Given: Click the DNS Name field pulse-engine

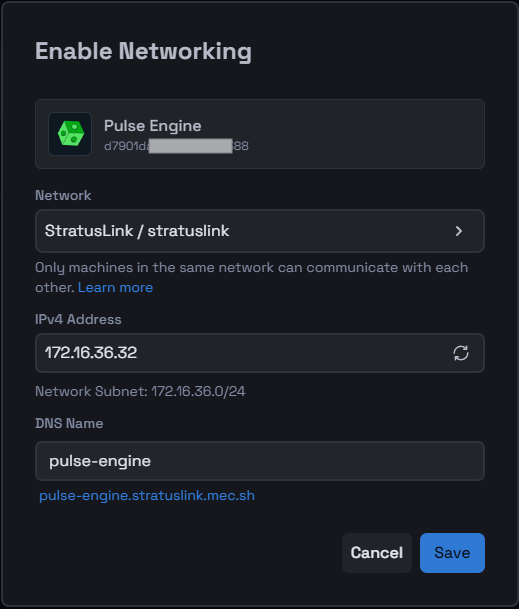Looking at the screenshot, I should pos(260,461).
